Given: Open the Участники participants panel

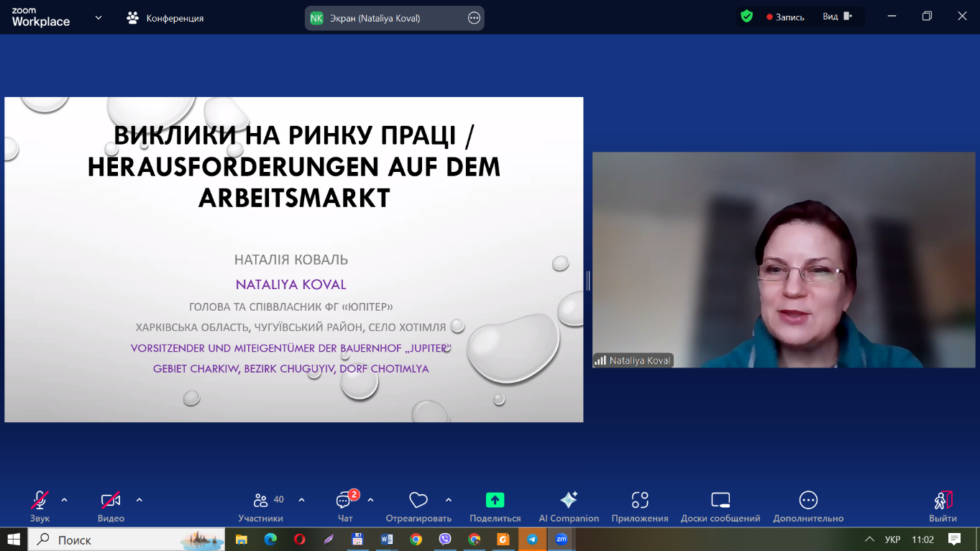Looking at the screenshot, I should coord(261,506).
